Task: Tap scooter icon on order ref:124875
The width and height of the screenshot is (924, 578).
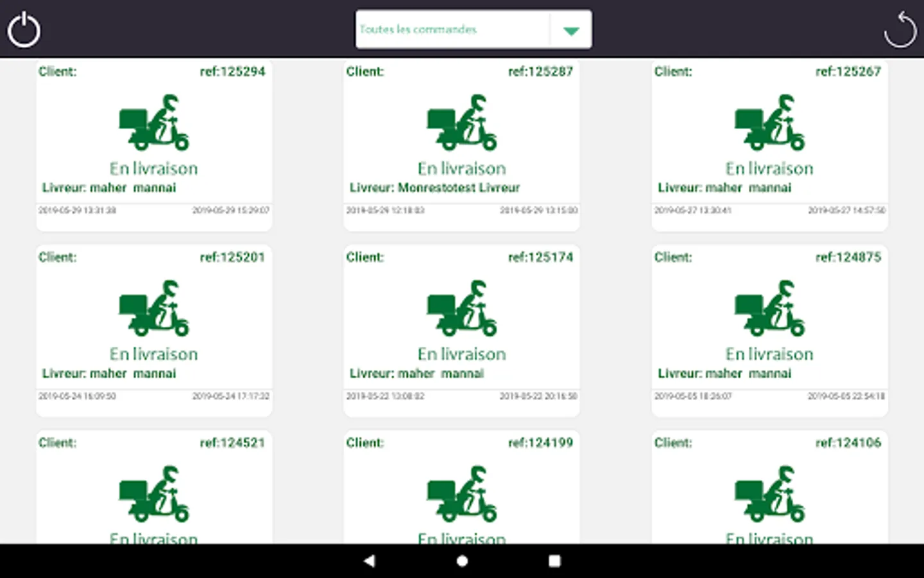Action: 770,308
